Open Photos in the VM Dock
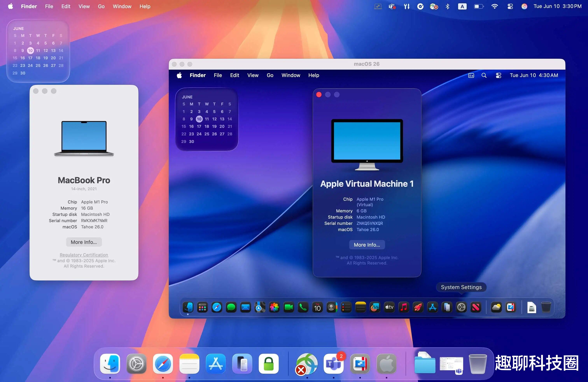 (x=274, y=307)
